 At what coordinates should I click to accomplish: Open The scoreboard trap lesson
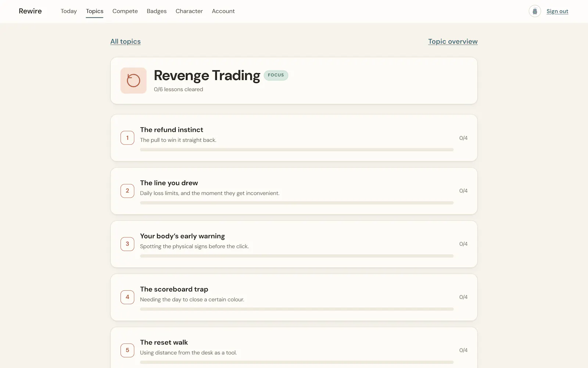coord(294,297)
